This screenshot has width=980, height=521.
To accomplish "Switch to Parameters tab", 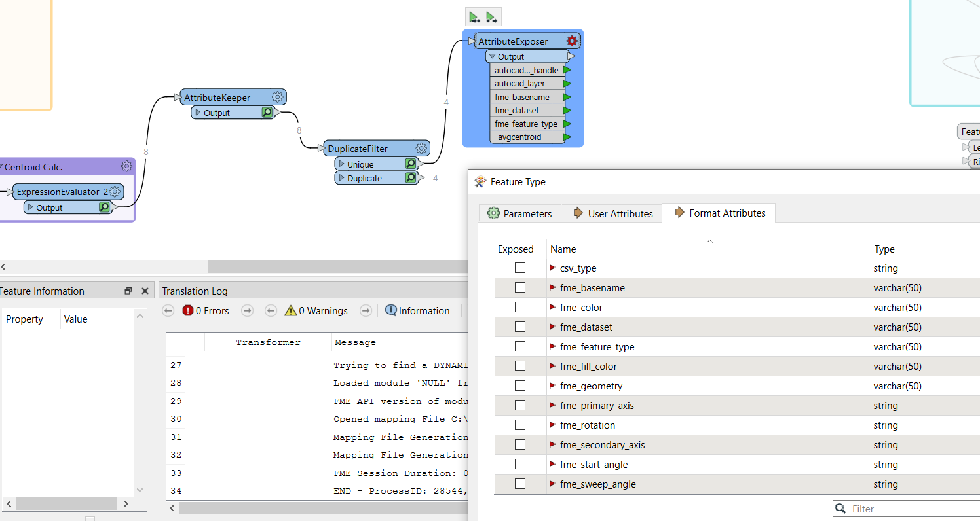I will (519, 213).
